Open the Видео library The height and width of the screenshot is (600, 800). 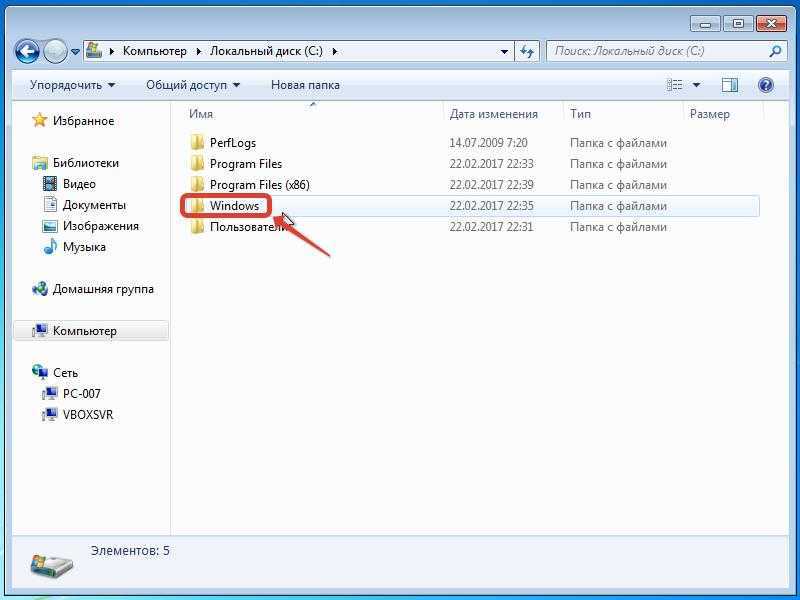coord(79,184)
